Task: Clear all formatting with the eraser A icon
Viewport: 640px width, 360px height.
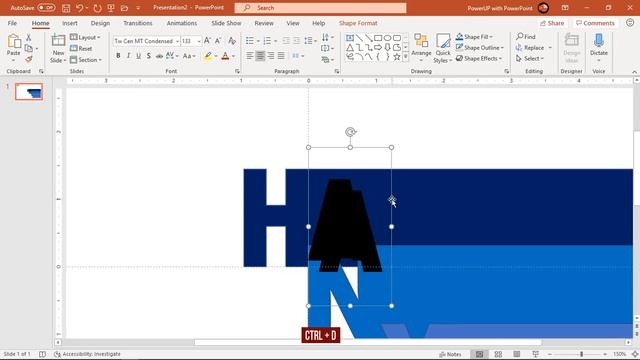Action: click(x=232, y=41)
